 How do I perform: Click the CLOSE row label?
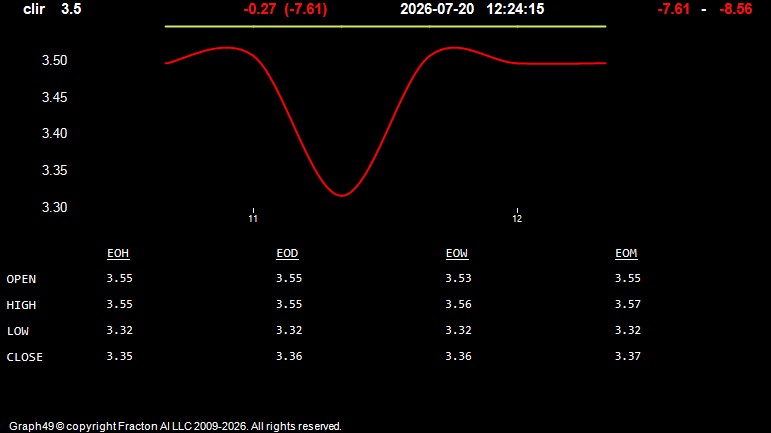coord(25,357)
